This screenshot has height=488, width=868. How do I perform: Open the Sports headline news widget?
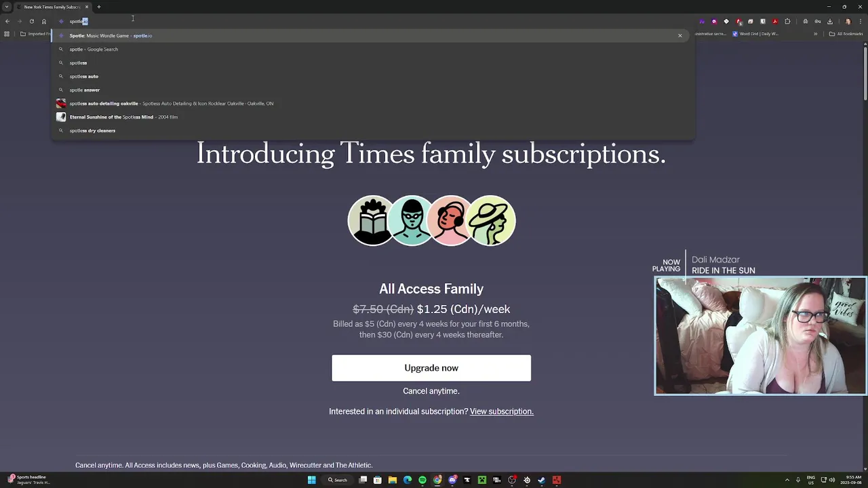(28, 480)
